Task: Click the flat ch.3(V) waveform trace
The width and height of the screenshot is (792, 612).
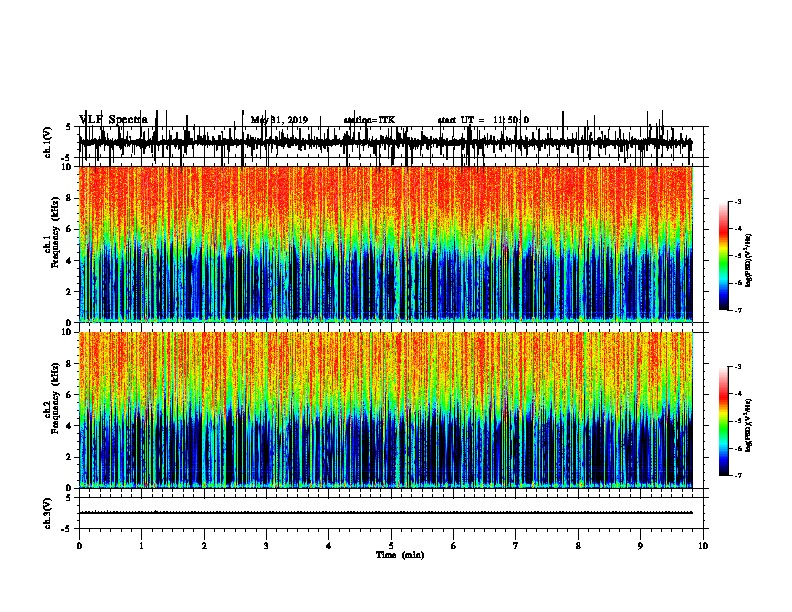Action: click(385, 513)
